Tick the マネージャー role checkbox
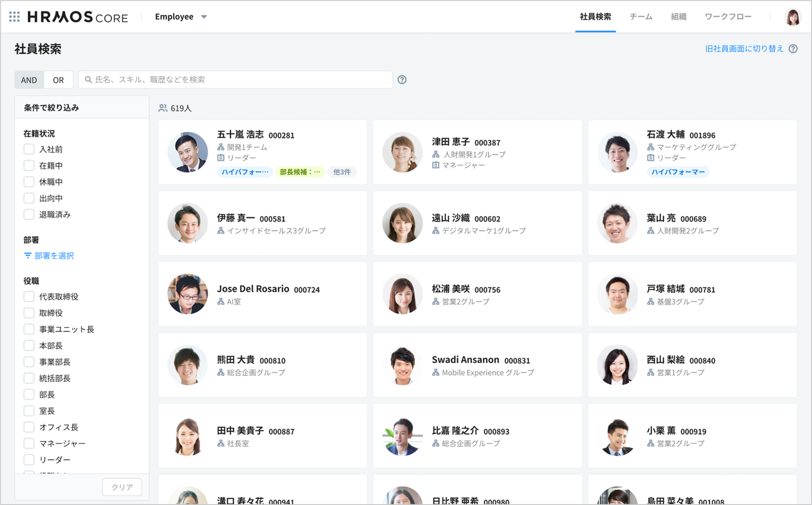The image size is (812, 505). pos(29,443)
